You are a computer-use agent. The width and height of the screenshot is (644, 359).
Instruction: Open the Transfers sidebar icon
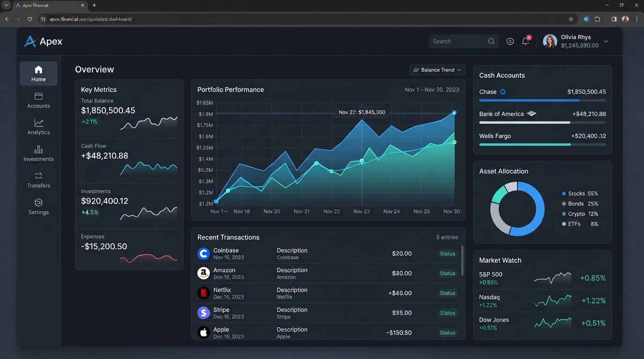pos(38,176)
